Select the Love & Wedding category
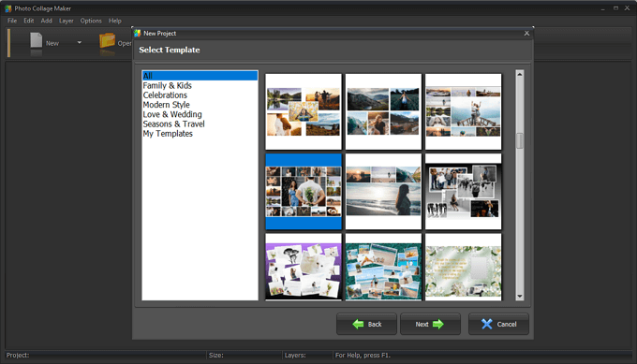The height and width of the screenshot is (364, 637). coord(172,114)
